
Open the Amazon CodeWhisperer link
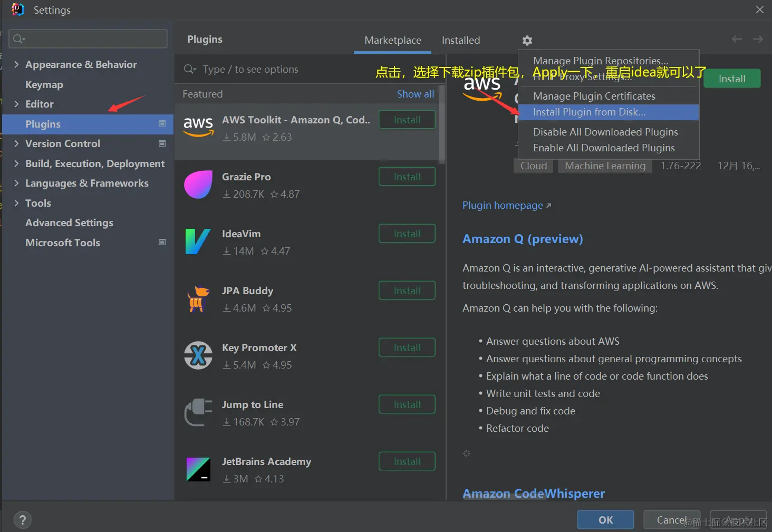[x=534, y=494]
